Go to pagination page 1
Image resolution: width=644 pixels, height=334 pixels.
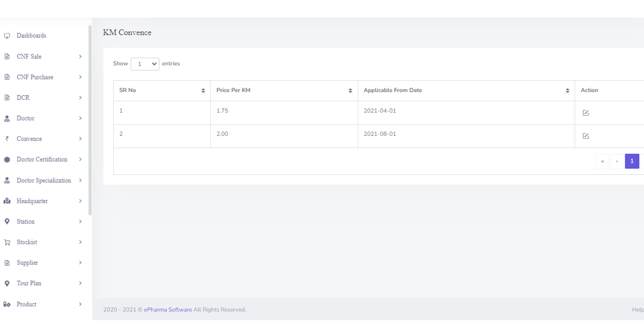click(x=632, y=161)
